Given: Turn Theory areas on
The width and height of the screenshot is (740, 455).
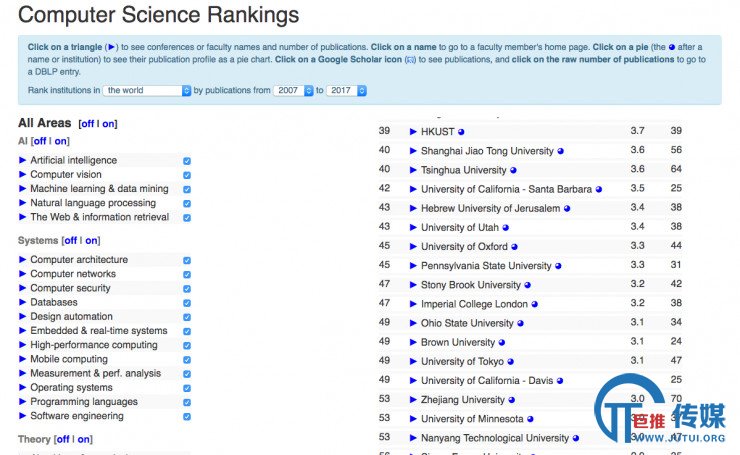Looking at the screenshot, I should pos(84,439).
